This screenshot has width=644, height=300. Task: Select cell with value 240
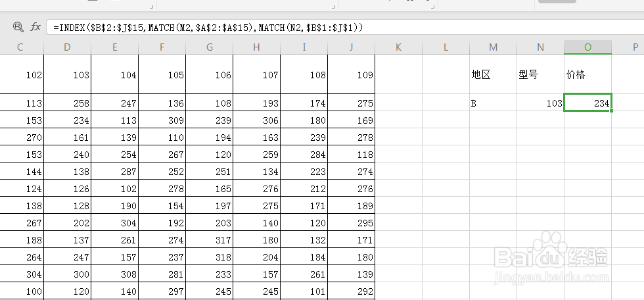(x=67, y=154)
